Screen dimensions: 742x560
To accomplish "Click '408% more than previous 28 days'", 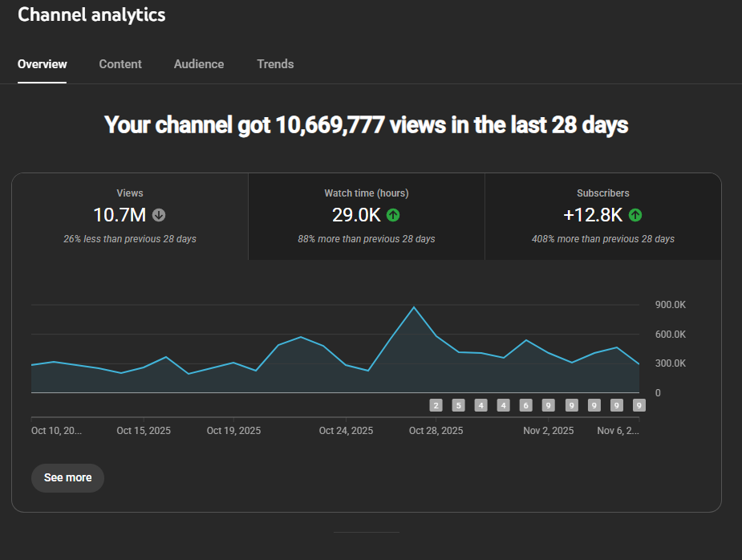I will (x=603, y=239).
